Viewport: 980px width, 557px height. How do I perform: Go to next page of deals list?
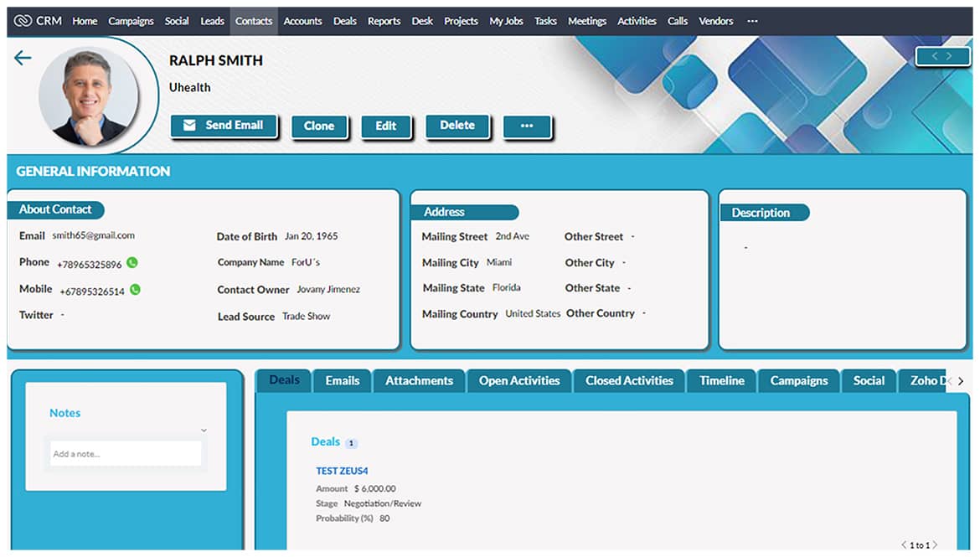coord(936,545)
